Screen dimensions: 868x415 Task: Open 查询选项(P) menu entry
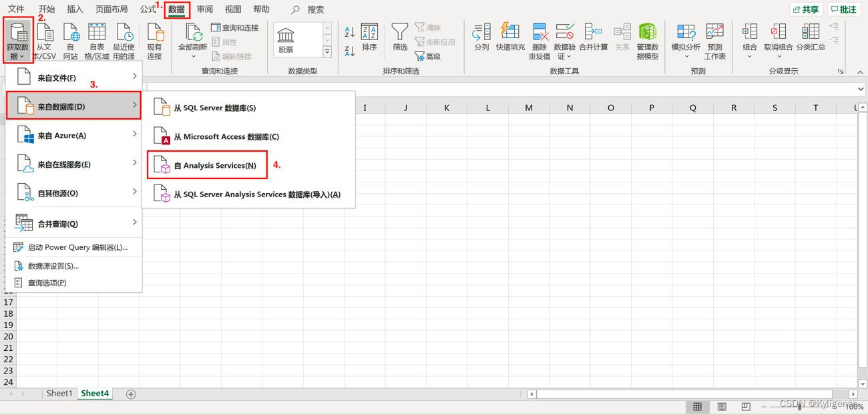tap(73, 283)
